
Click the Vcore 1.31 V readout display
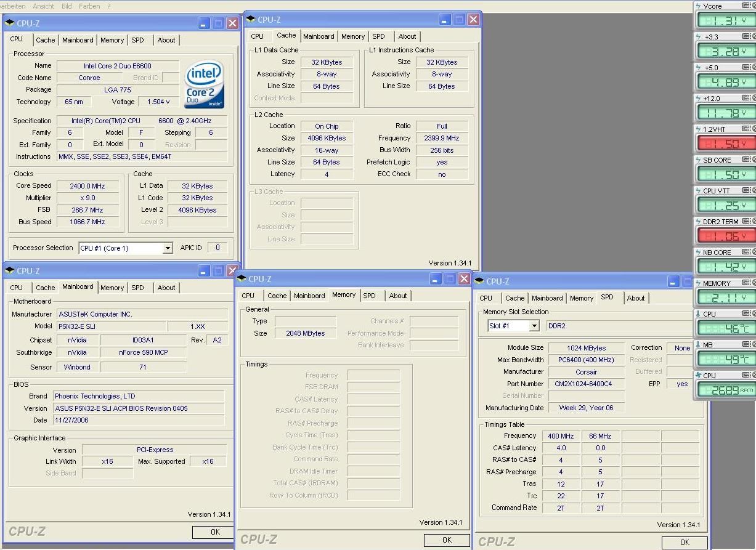point(726,20)
